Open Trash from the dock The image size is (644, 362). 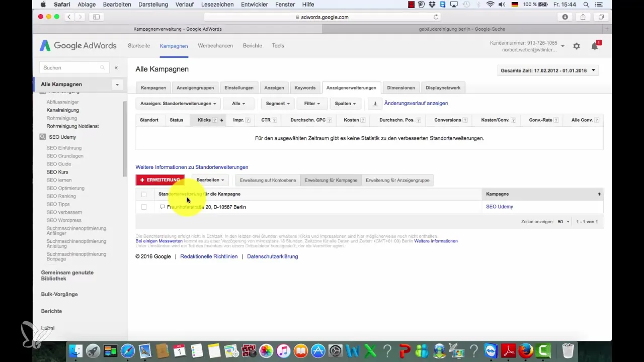click(x=568, y=350)
